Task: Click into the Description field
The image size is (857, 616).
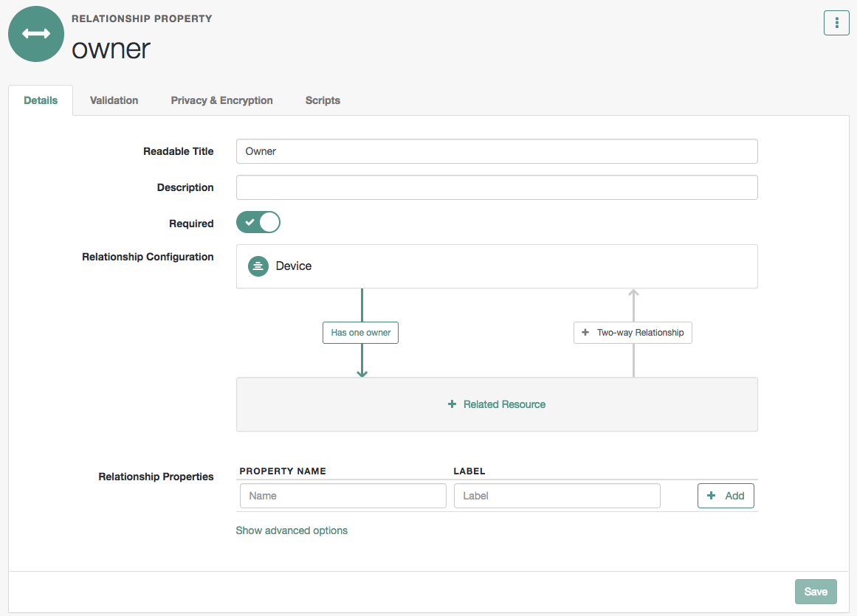Action: (496, 187)
